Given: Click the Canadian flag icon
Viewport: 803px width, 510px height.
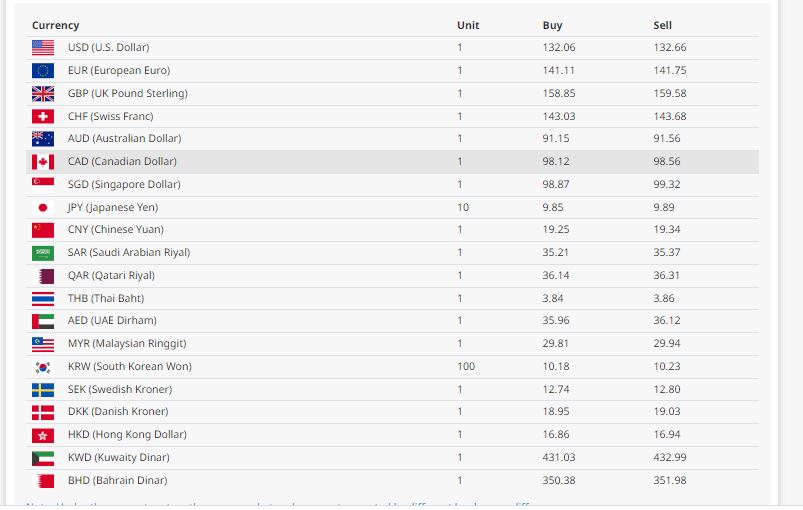Looking at the screenshot, I should pyautogui.click(x=43, y=161).
